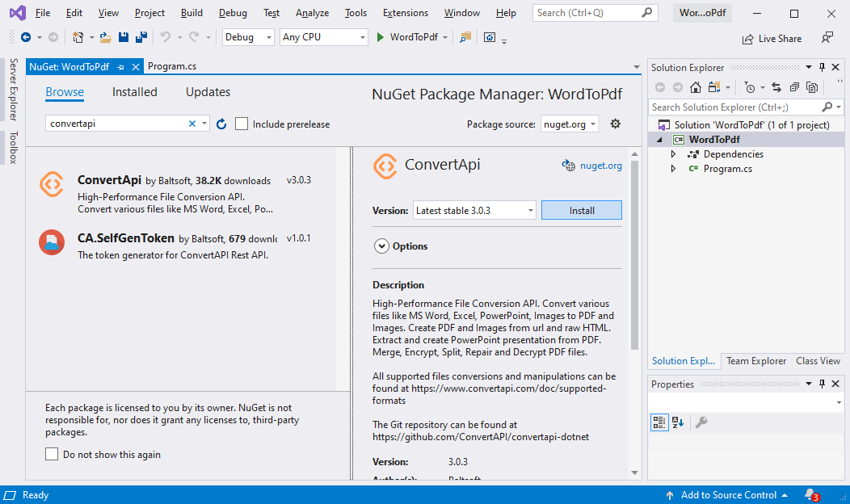Viewport: 850px width, 504px height.
Task: Select the Navigate Backward arrow icon
Action: 26,37
